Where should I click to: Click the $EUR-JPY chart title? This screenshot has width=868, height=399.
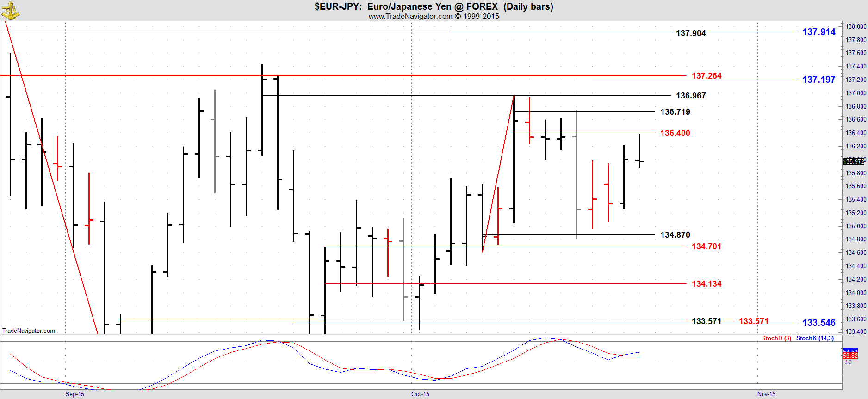coord(434,6)
